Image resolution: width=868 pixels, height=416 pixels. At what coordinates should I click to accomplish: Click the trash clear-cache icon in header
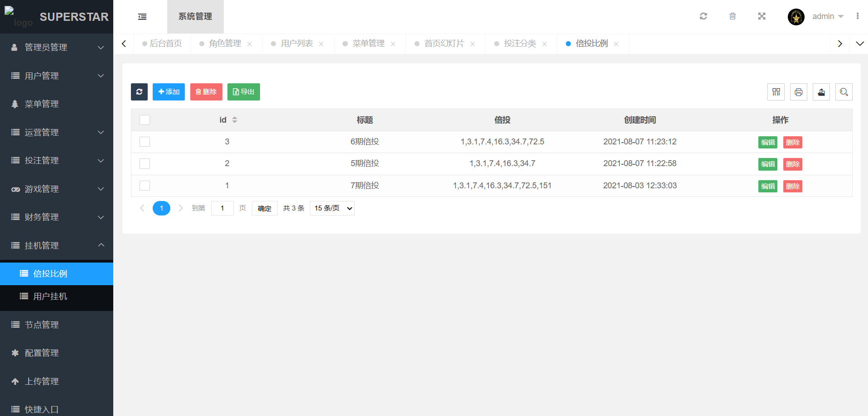click(x=733, y=16)
